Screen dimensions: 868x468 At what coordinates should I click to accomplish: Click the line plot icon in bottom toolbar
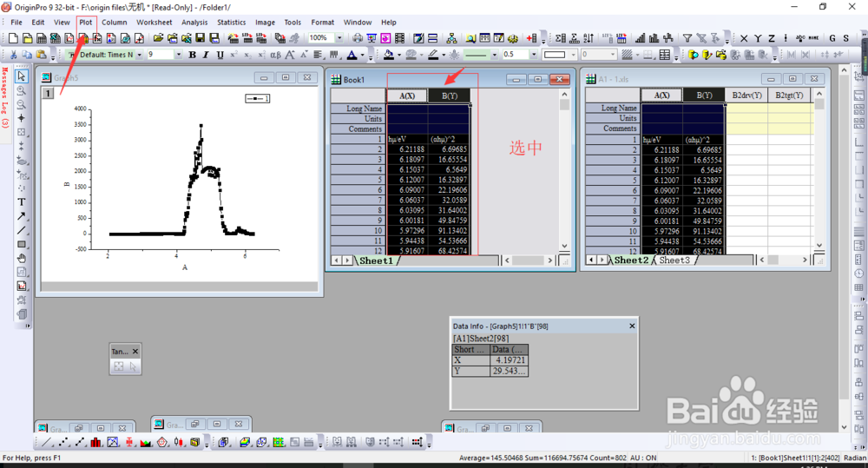[x=47, y=442]
